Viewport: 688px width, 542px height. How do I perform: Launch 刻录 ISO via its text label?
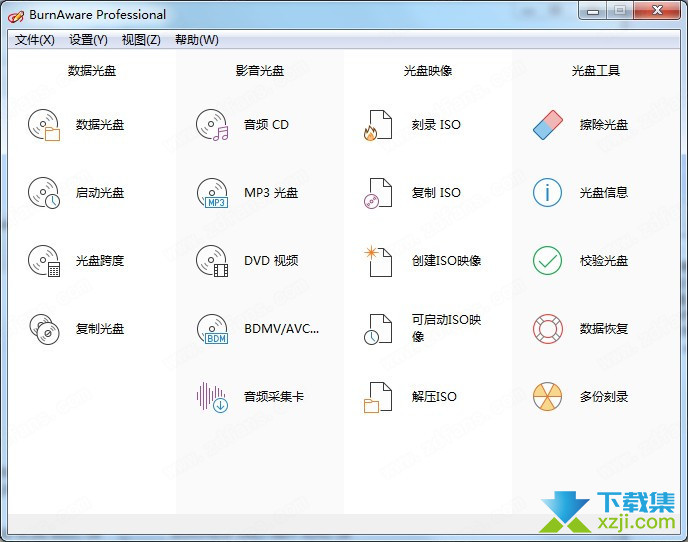point(436,125)
